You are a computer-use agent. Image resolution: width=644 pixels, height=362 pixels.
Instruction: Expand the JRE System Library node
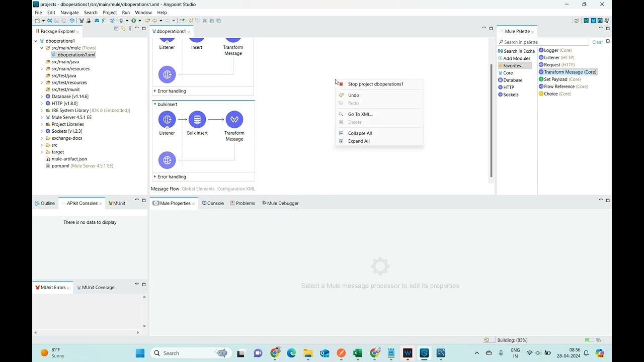pos(42,110)
